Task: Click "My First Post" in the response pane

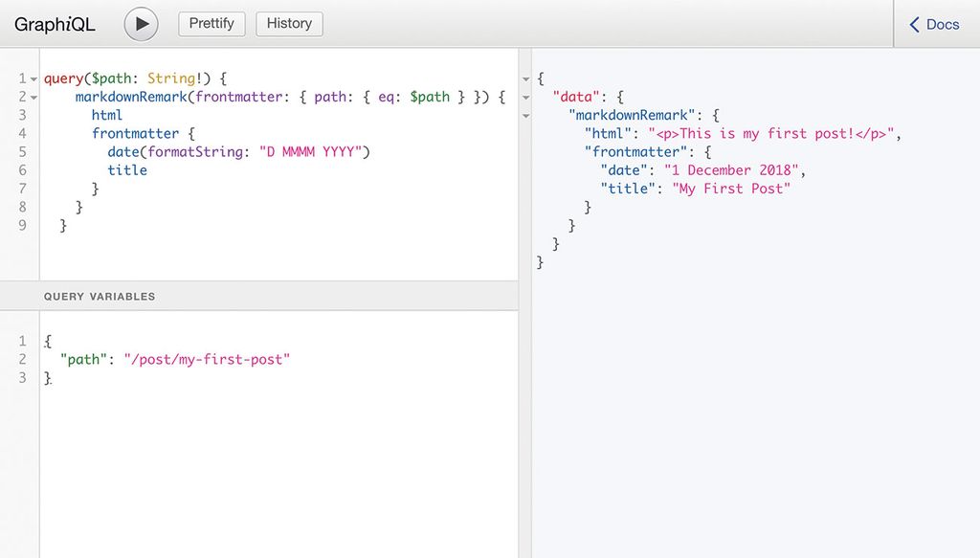Action: click(733, 189)
